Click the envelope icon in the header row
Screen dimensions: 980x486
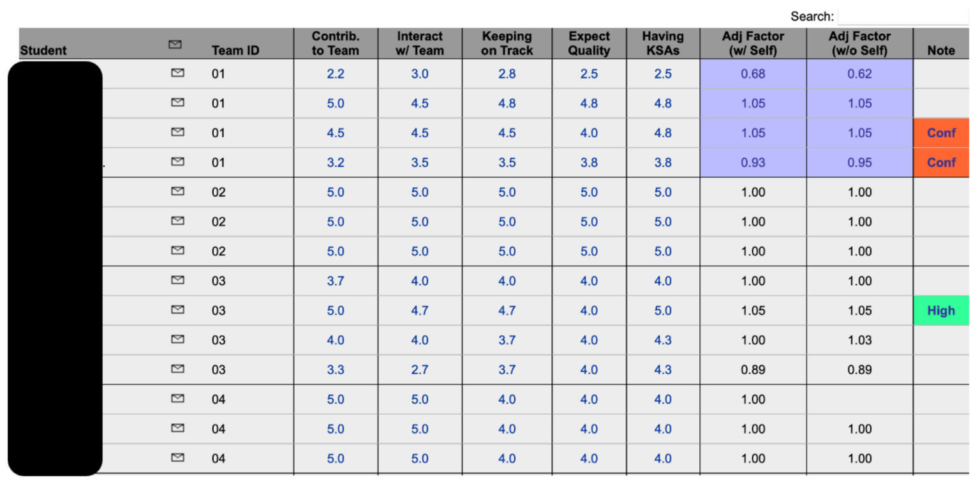[x=174, y=45]
